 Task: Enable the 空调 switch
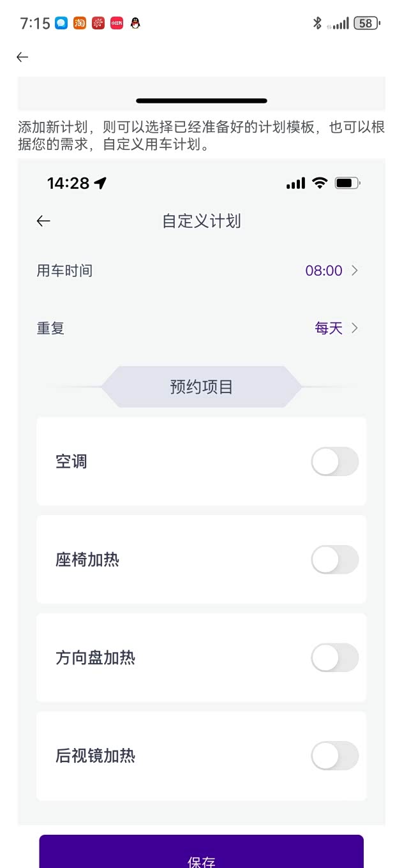pyautogui.click(x=335, y=461)
